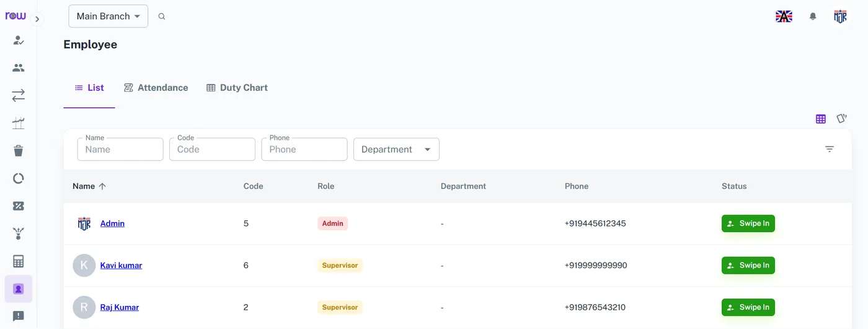
Task: Open the chart line sidebar icon
Action: pyautogui.click(x=19, y=123)
